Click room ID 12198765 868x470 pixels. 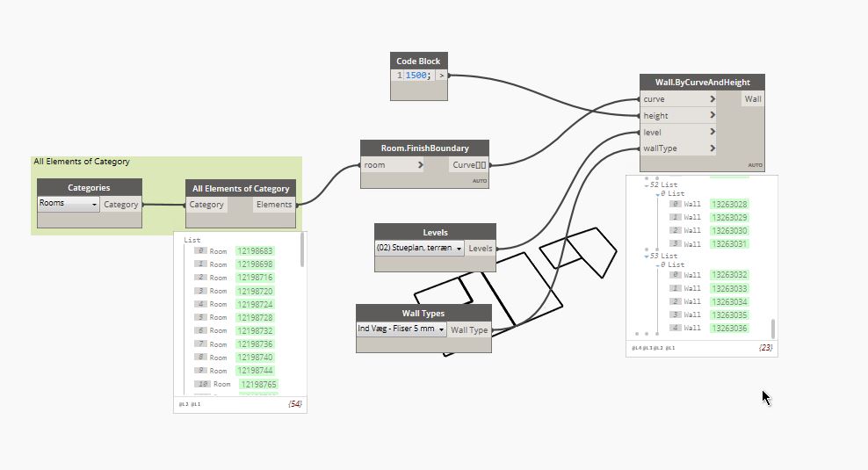[258, 384]
